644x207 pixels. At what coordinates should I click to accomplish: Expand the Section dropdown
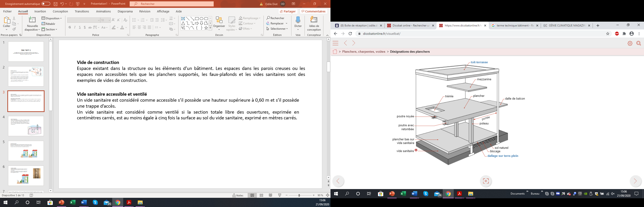point(49,29)
